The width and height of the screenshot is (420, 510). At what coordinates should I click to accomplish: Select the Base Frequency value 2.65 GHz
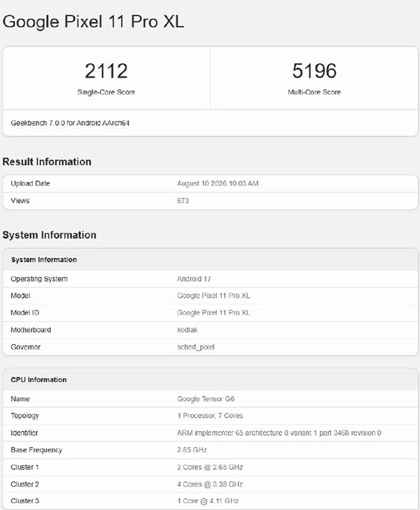click(192, 450)
